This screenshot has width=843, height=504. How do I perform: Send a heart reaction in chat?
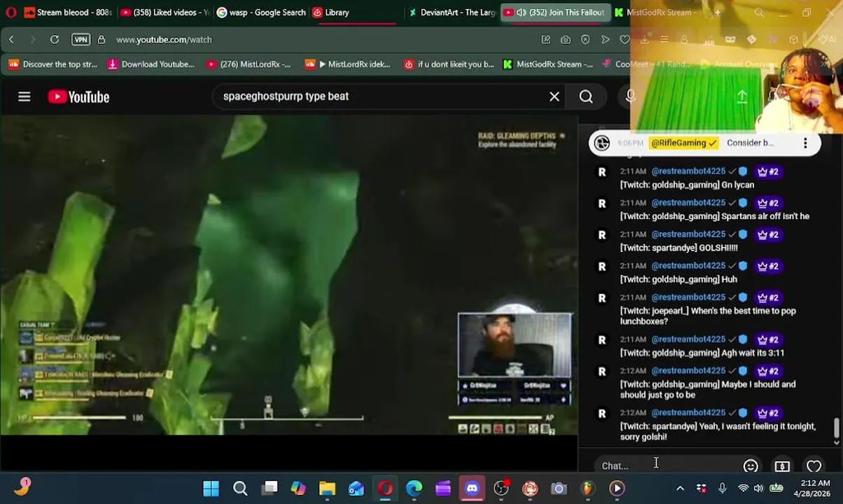pos(814,466)
